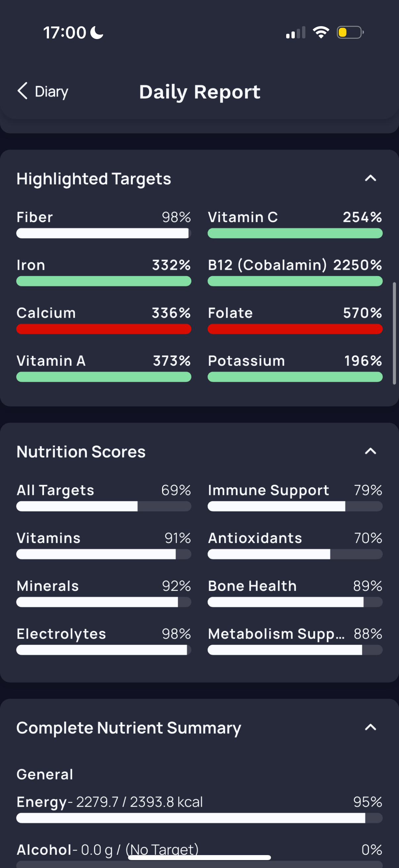
Task: Tap the back chevron next to Diary
Action: 22,91
